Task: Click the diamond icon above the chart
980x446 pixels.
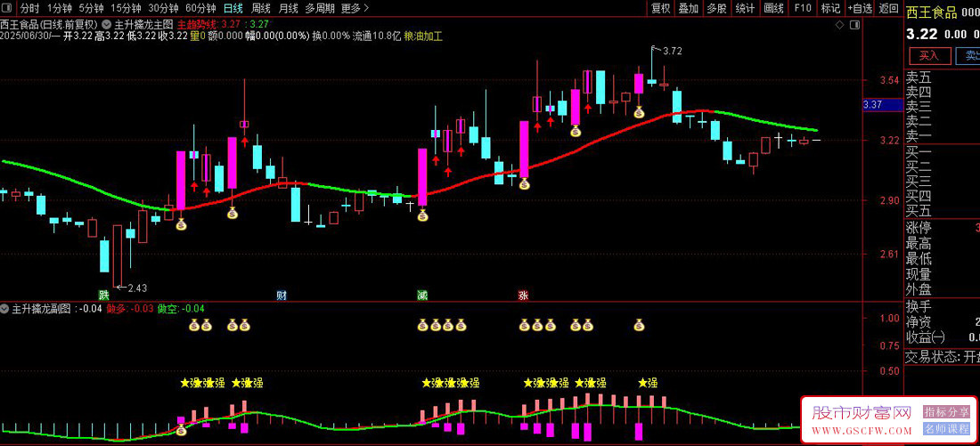Action: point(839,25)
